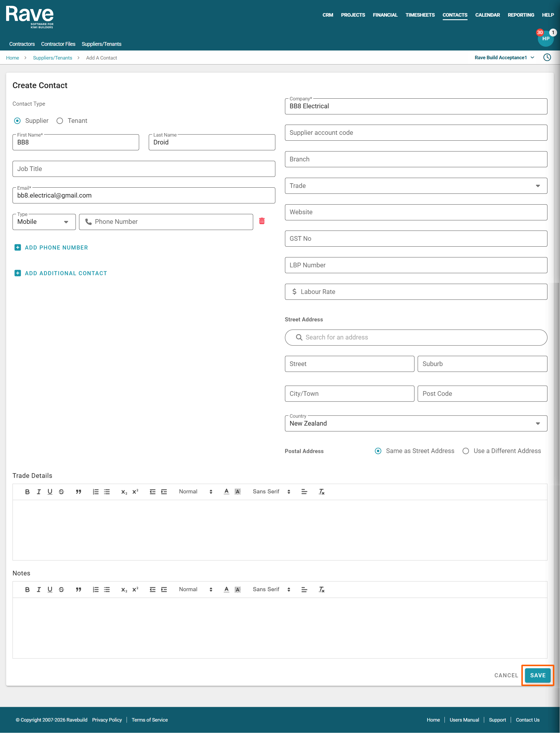The height and width of the screenshot is (734, 560).
Task: Apply strikethrough in Trade Details toolbar
Action: (61, 491)
